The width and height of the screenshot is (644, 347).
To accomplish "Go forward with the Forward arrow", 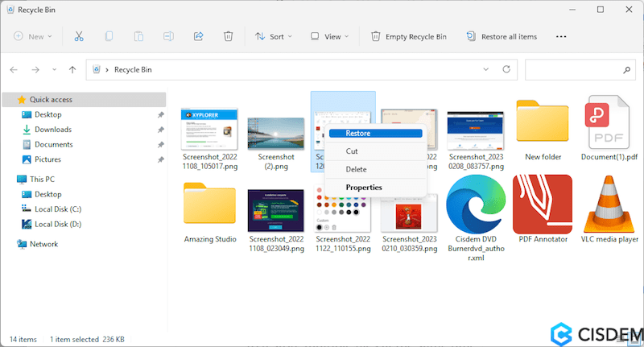I will click(x=35, y=70).
